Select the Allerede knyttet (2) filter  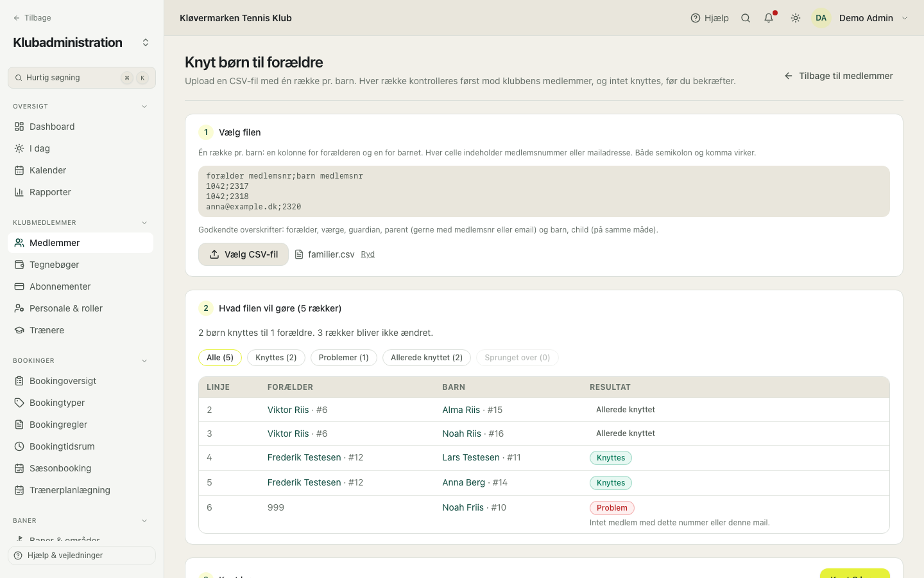(x=427, y=358)
